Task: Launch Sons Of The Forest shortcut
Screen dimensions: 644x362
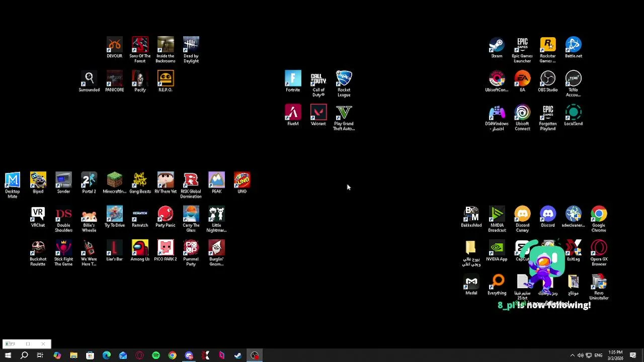Action: (x=140, y=50)
